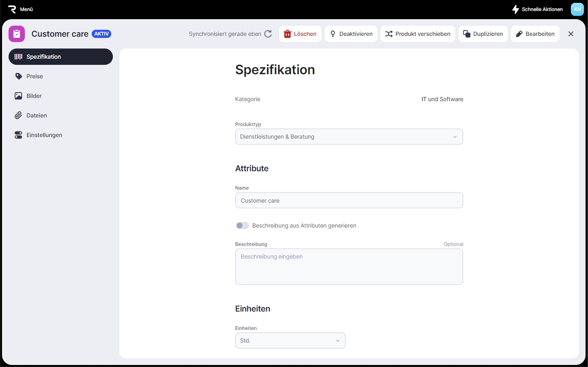Open the KN user avatar
Screen dimensions: 588x367
pyautogui.click(x=577, y=9)
